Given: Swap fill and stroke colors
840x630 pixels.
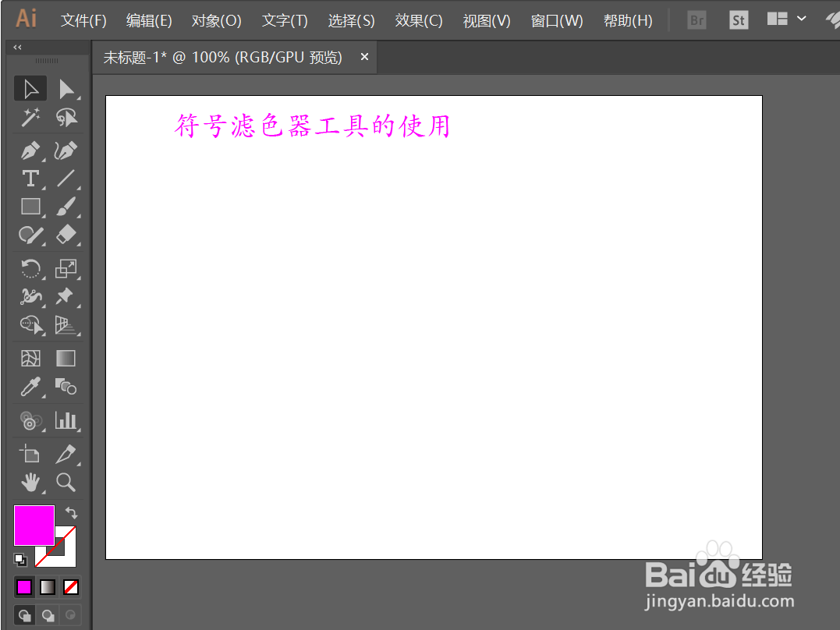Looking at the screenshot, I should (x=71, y=513).
